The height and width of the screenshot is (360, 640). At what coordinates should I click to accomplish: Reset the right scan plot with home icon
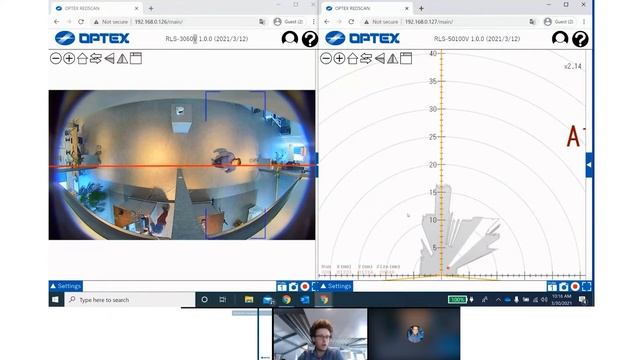point(353,58)
